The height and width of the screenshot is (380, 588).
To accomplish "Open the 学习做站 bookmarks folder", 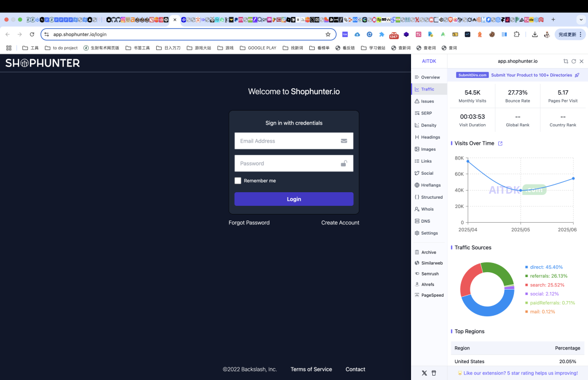I will coord(373,48).
